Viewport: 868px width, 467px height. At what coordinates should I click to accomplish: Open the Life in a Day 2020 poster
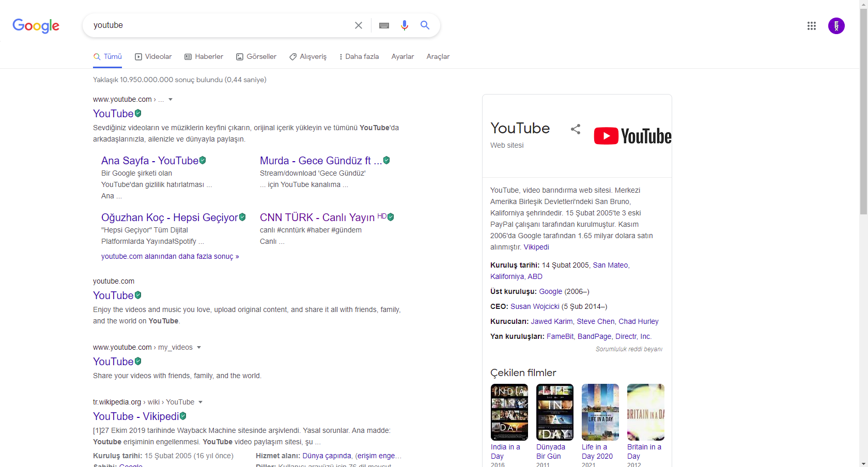tap(600, 412)
